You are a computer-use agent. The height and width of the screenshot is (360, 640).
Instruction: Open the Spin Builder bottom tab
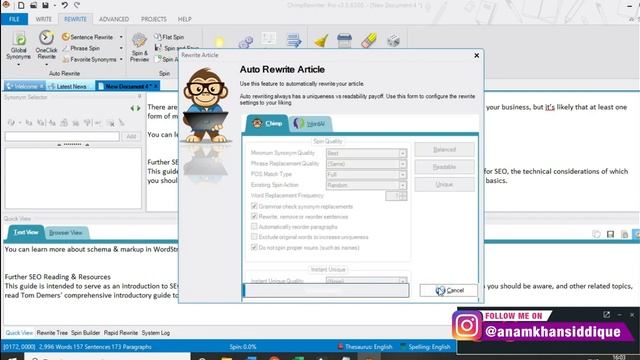[x=85, y=333]
